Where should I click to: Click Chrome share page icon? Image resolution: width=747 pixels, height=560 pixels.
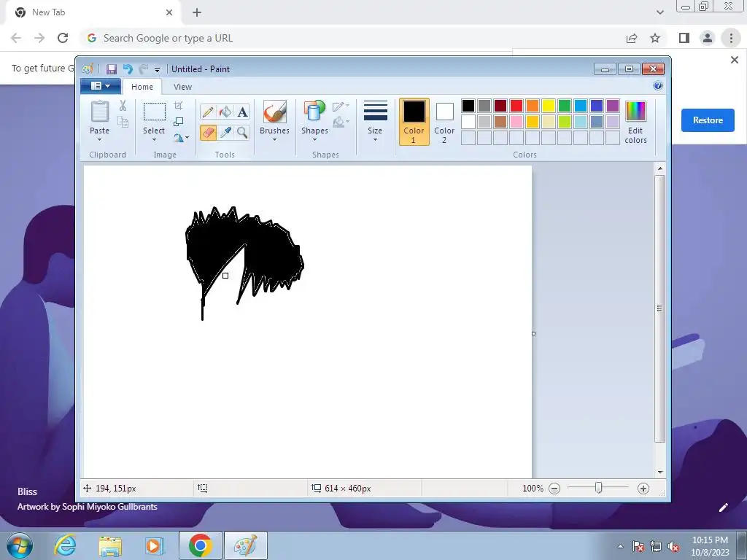click(632, 38)
